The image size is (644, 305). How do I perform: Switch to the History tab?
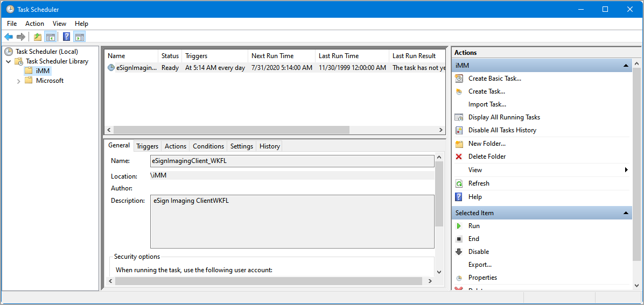[x=269, y=146]
